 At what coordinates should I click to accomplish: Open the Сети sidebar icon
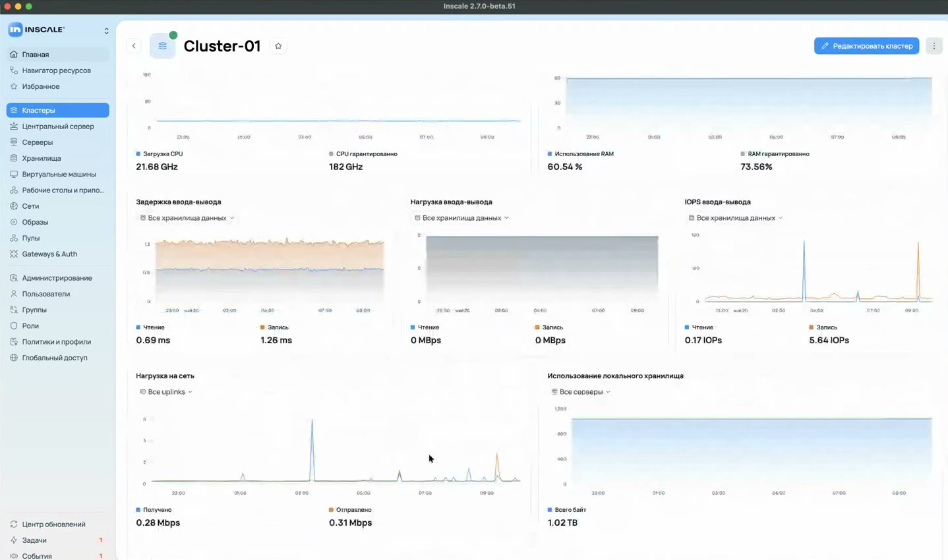tap(14, 206)
